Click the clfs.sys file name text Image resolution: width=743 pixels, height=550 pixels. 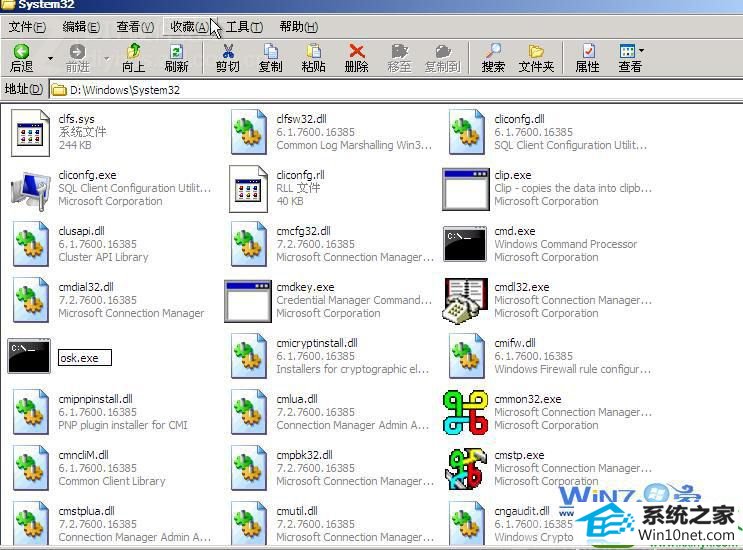coord(76,119)
